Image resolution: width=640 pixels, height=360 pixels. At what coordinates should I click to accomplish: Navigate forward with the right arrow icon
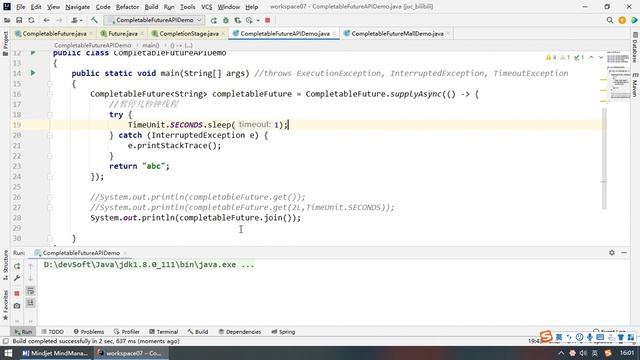tap(59, 20)
